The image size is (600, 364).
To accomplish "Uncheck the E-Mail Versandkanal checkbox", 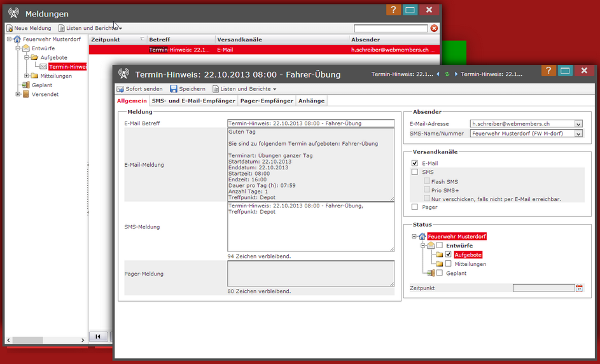I will pos(415,164).
